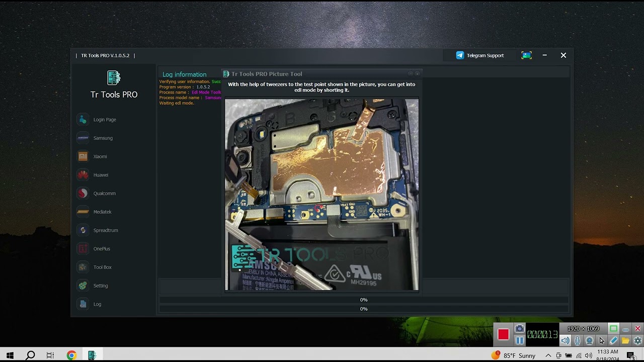Toggle microphone recording in the recorder

(x=577, y=341)
